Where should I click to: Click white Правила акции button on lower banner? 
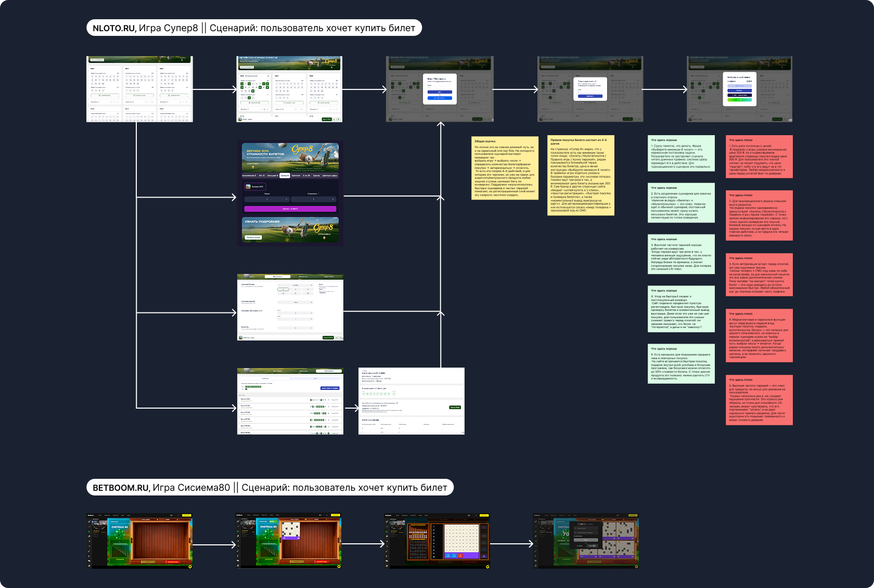pyautogui.click(x=253, y=238)
